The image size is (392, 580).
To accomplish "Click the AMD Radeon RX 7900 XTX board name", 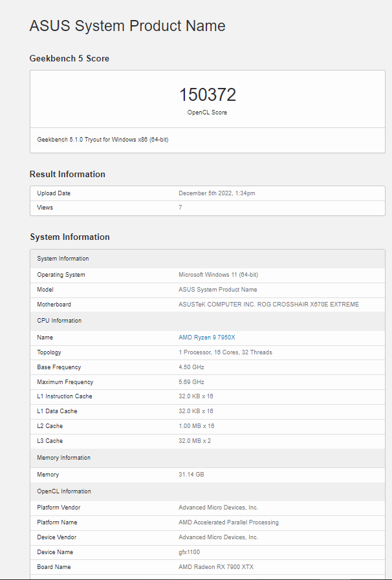I will click(215, 567).
